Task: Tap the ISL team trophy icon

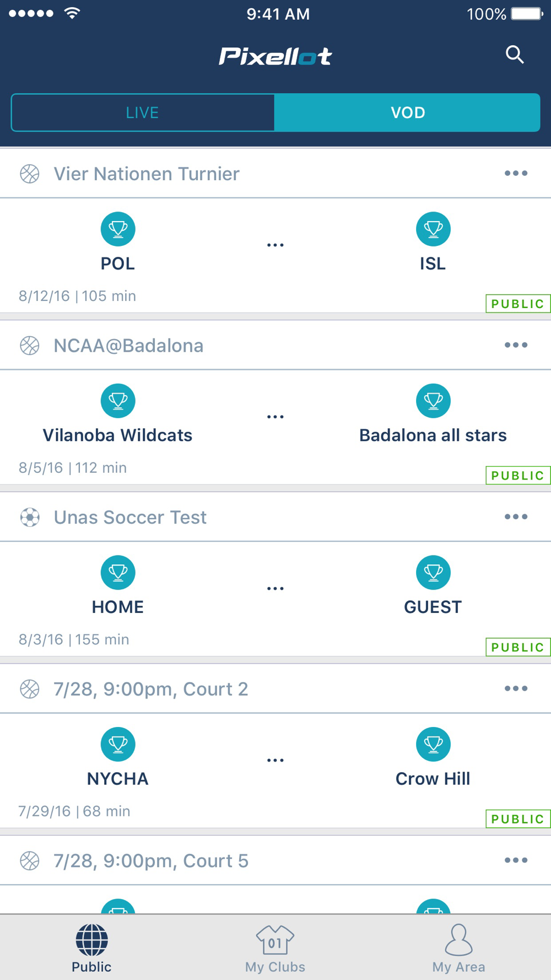Action: [433, 229]
